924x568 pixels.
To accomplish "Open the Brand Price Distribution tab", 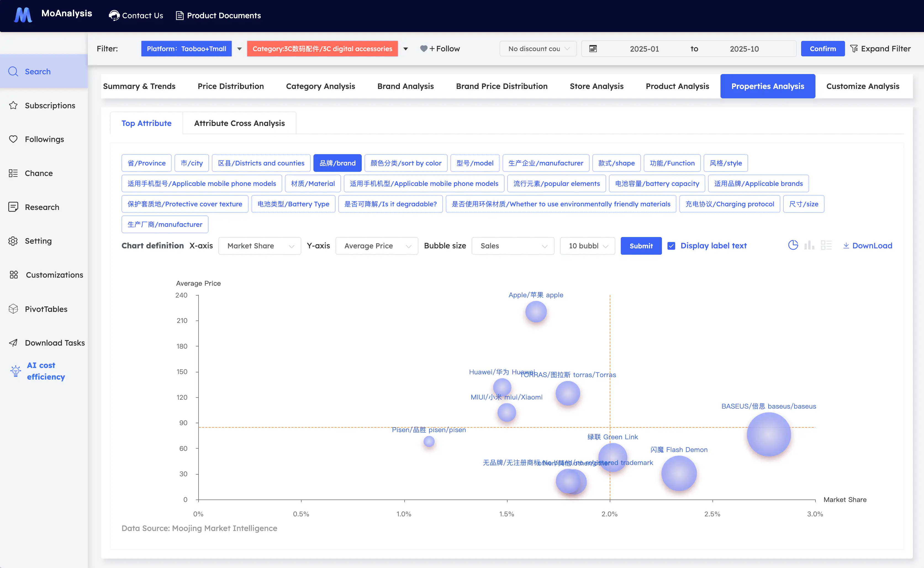I will pos(501,86).
